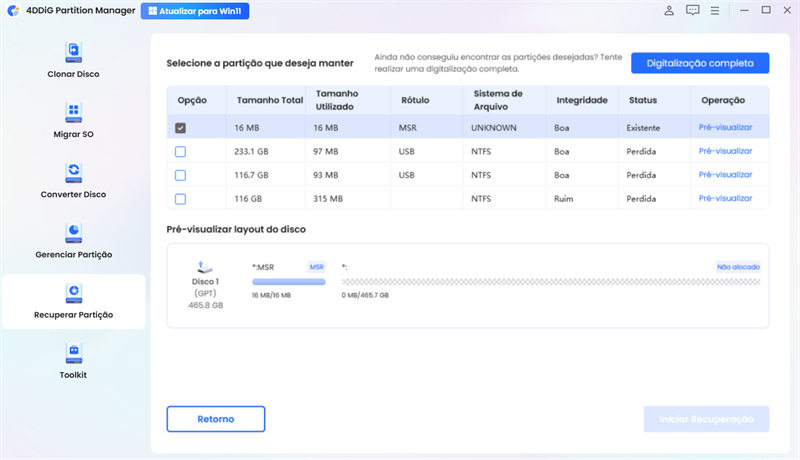
Task: Check the 116 GB Ruim partition checkbox
Action: [180, 198]
